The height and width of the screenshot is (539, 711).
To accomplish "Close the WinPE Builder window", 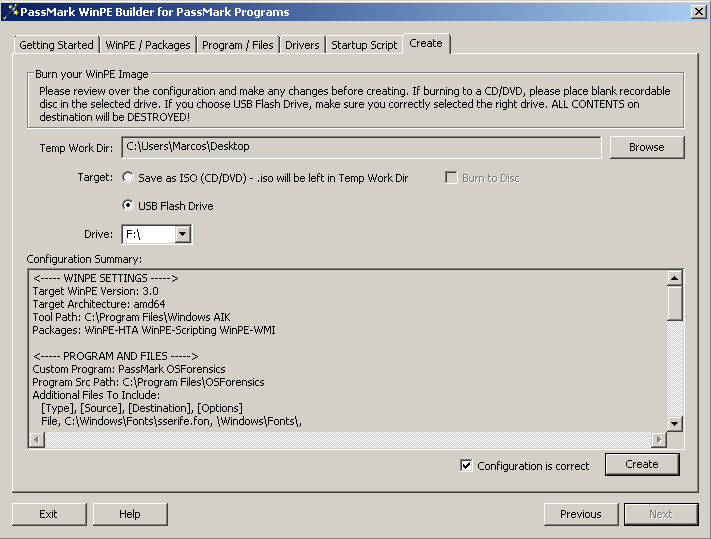I will pyautogui.click(x=697, y=12).
